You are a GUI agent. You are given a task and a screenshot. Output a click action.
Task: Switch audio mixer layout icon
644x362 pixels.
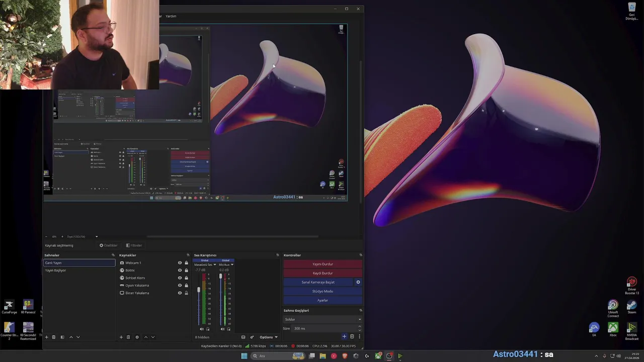click(x=243, y=337)
